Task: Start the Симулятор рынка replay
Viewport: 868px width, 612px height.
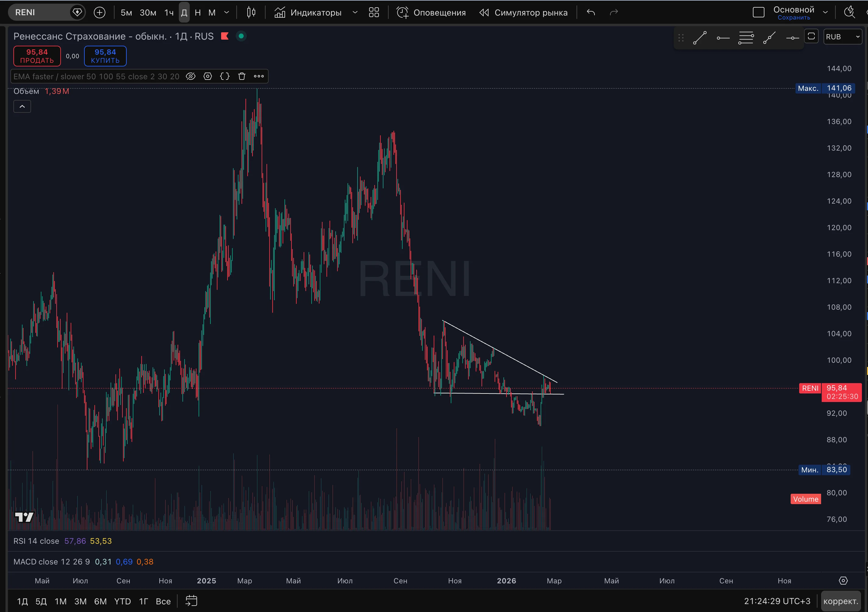Action: pos(524,12)
